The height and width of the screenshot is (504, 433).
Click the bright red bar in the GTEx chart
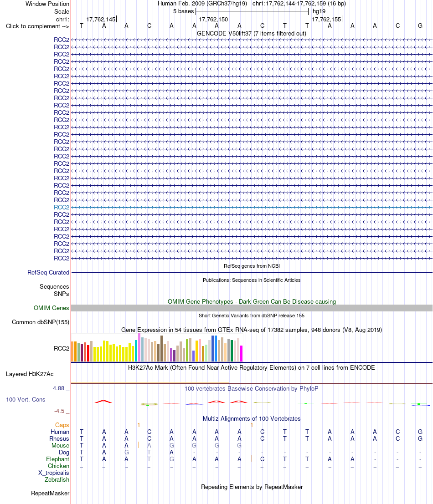pos(88,354)
